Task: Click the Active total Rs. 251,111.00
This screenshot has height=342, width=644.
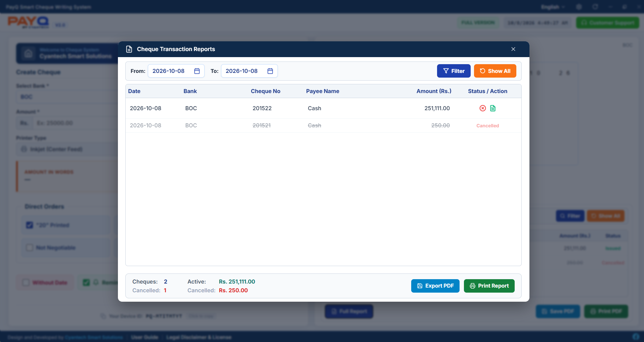Action: point(237,282)
